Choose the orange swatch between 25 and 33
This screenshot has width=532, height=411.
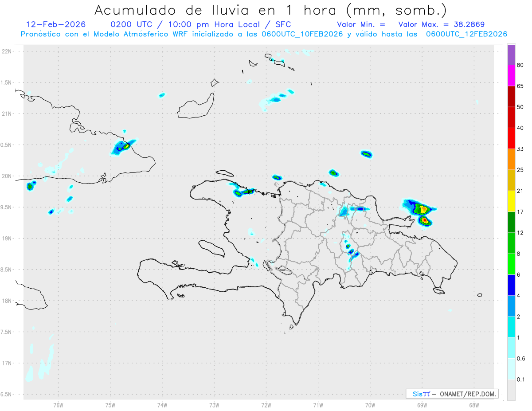[511, 159]
